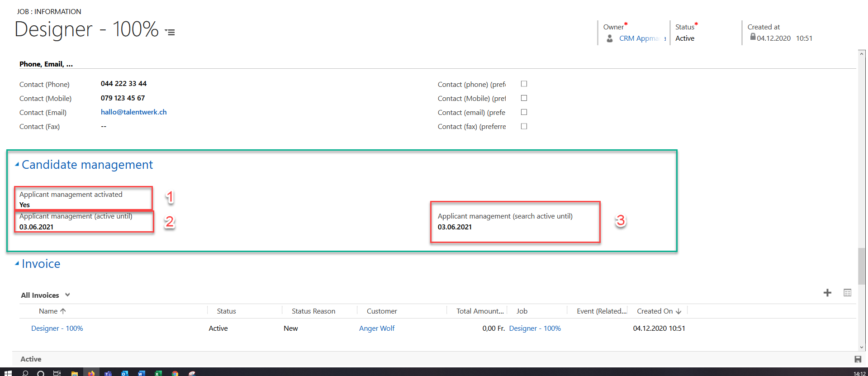Click the search active until date 03.06.2021
868x376 pixels.
[x=455, y=227]
